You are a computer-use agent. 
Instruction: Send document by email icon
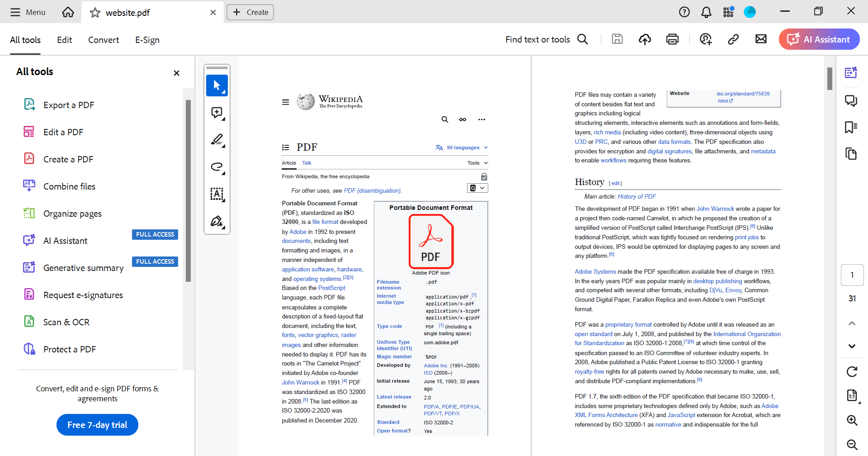click(x=761, y=39)
